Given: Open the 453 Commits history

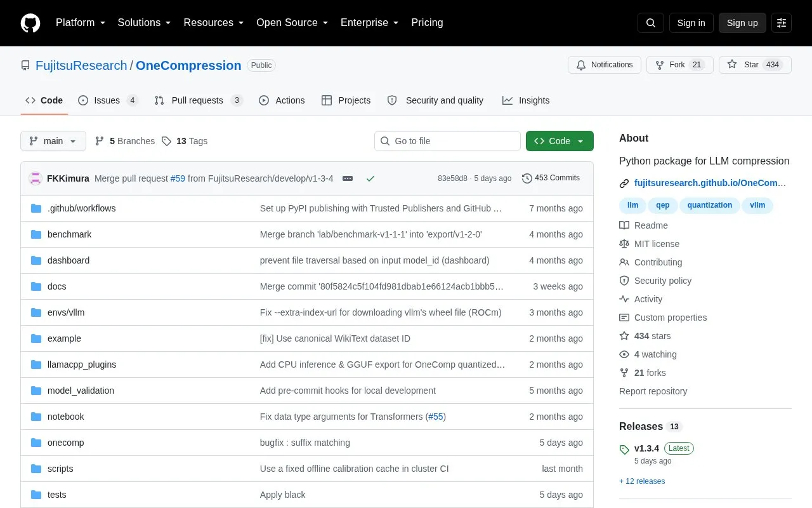Looking at the screenshot, I should (x=551, y=178).
